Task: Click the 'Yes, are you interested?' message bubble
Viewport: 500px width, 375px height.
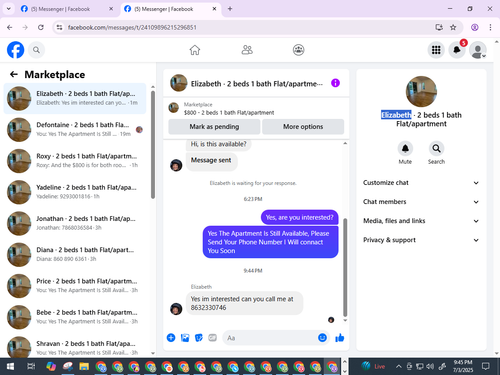Action: (299, 218)
